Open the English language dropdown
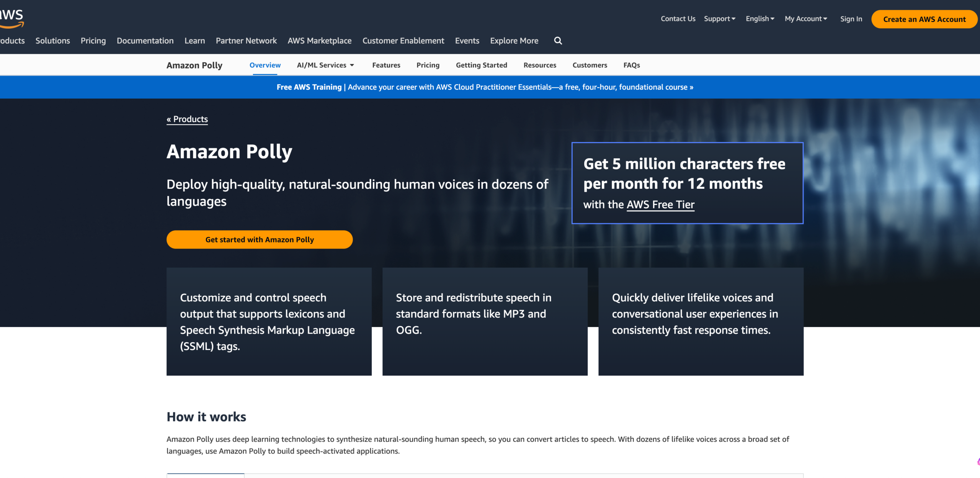Image resolution: width=980 pixels, height=478 pixels. (759, 19)
